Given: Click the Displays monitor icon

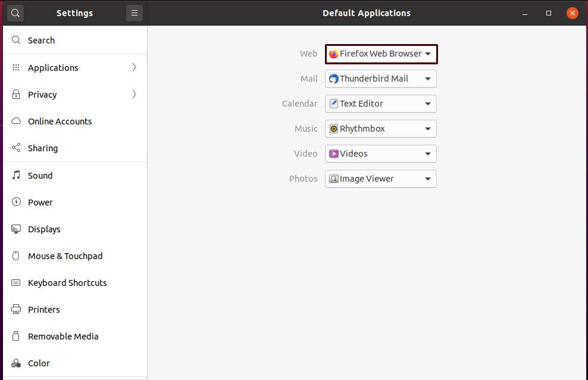Looking at the screenshot, I should pyautogui.click(x=16, y=229).
